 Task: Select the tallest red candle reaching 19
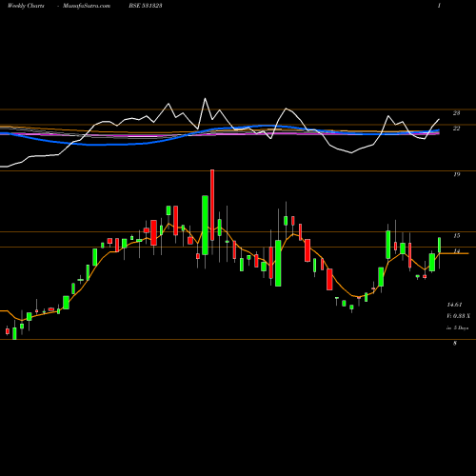pos(212,205)
